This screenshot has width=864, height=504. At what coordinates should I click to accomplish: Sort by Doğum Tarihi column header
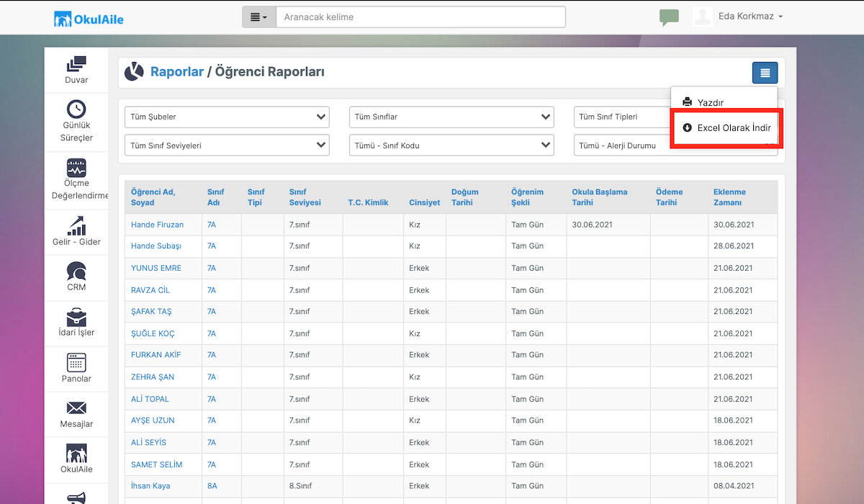coord(465,197)
